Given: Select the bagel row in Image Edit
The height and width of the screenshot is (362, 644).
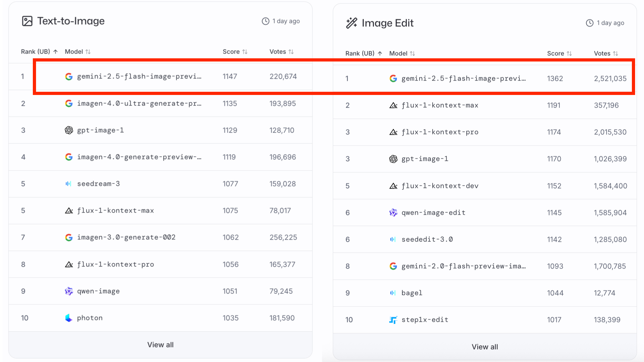Looking at the screenshot, I should pos(412,293).
